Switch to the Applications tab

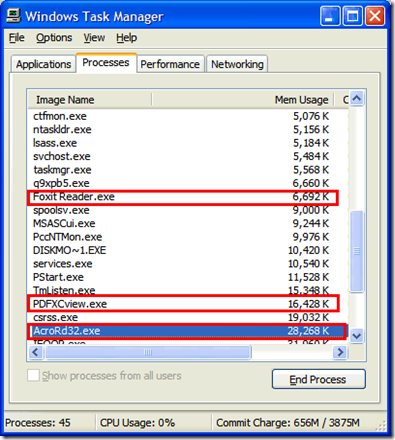click(x=43, y=64)
